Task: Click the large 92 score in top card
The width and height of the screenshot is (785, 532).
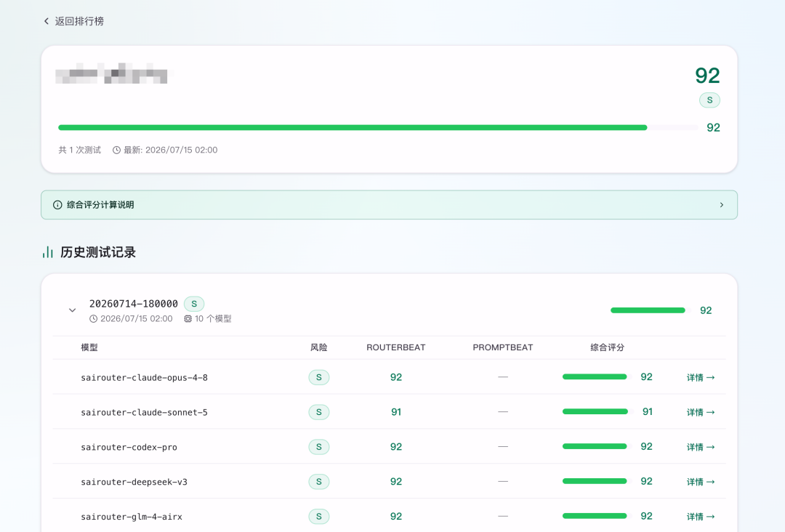Action: [707, 76]
